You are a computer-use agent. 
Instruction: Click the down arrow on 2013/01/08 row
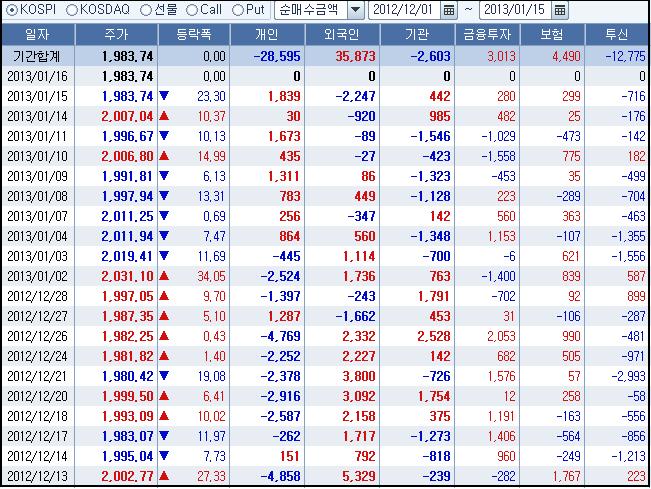tap(164, 196)
